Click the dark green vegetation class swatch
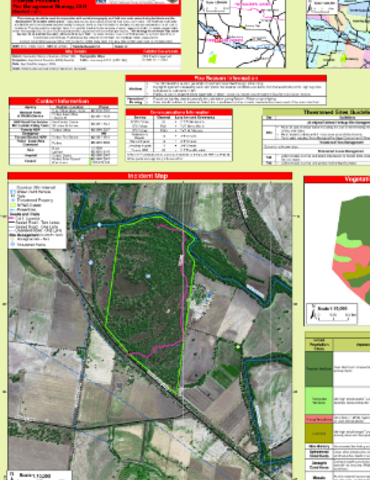 point(319,369)
